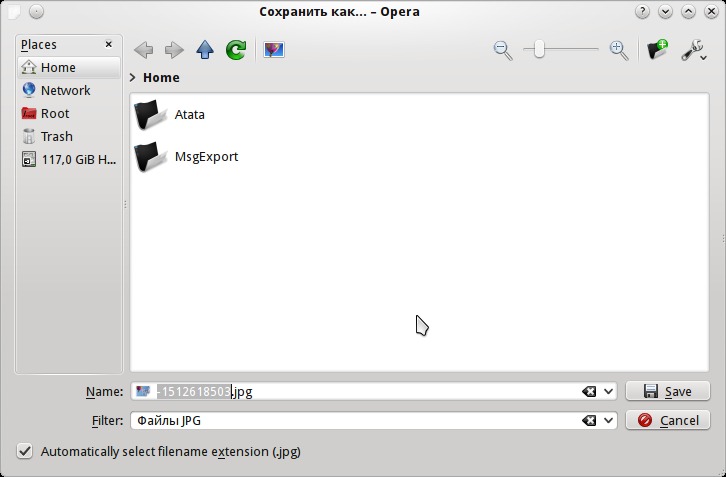Click the Home breadcrumb label
Viewport: 726px width, 477px height.
pos(161,77)
